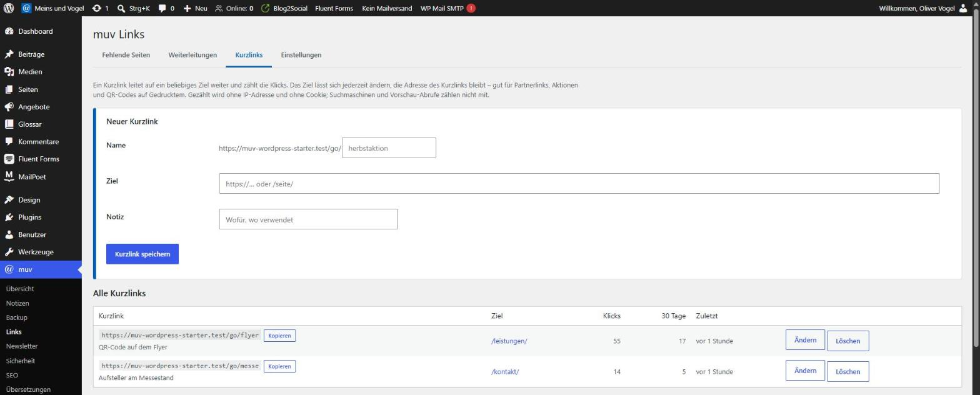Click the plus Neu icon
The width and height of the screenshot is (980, 395).
pos(187,8)
